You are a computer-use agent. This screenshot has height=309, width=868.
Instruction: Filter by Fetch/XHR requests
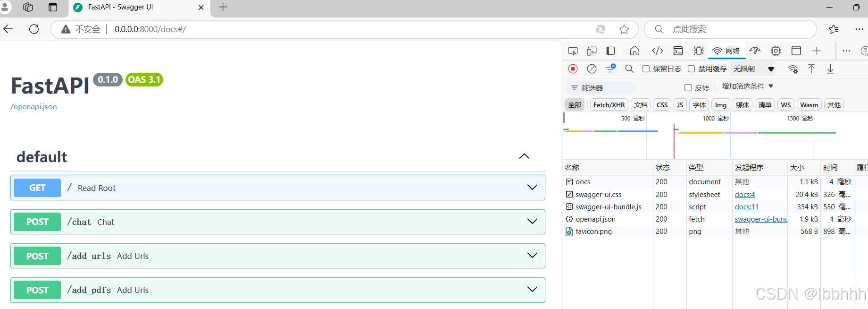pyautogui.click(x=609, y=105)
